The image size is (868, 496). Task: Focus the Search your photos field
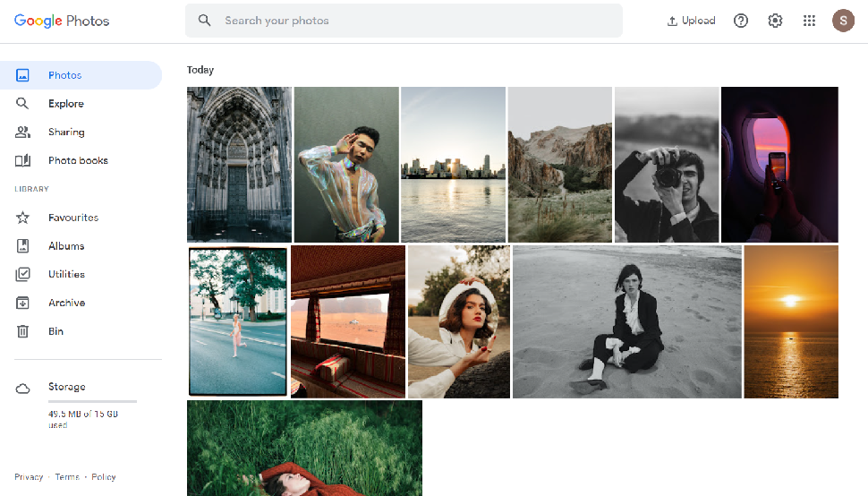tap(404, 21)
